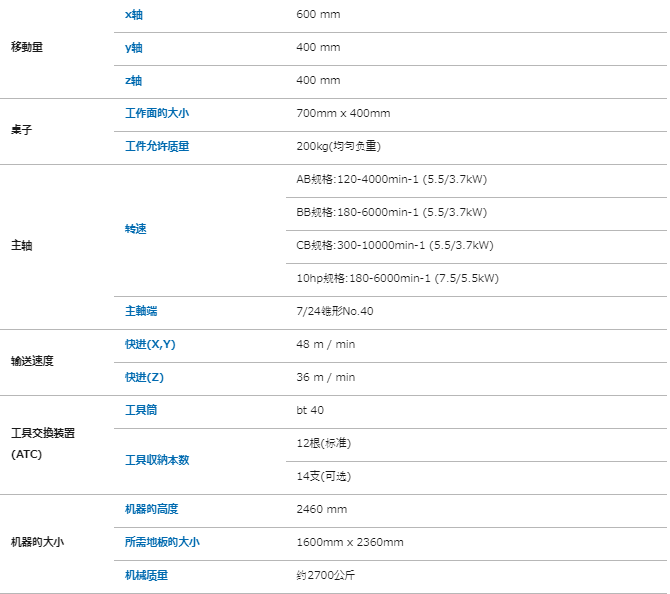
Task: Click the 'y轴' label
Action: click(134, 47)
